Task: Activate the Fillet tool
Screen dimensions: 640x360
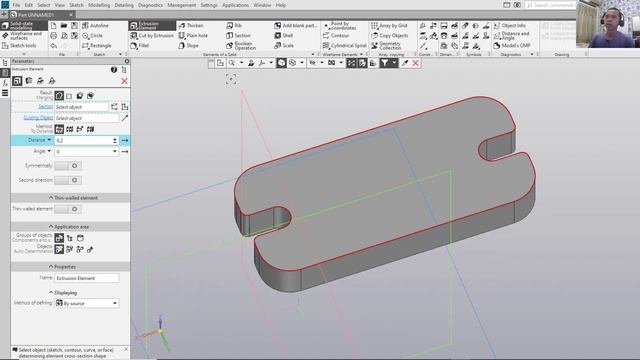Action: pyautogui.click(x=140, y=46)
